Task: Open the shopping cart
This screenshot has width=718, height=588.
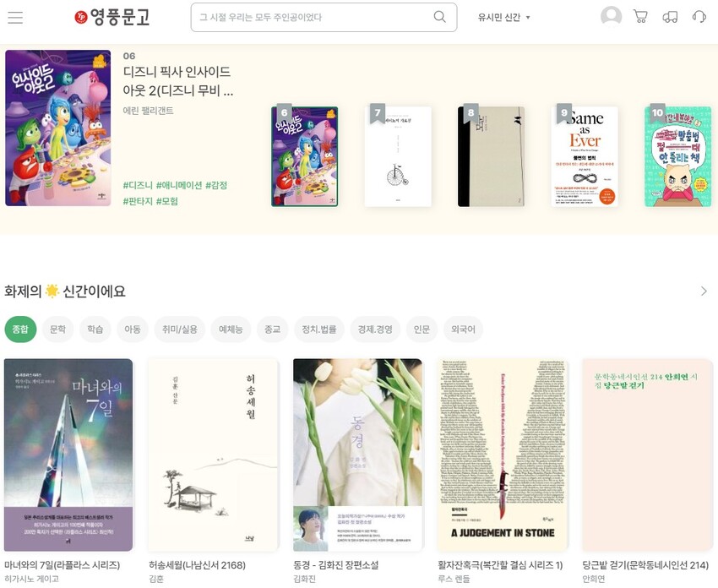Action: (640, 17)
